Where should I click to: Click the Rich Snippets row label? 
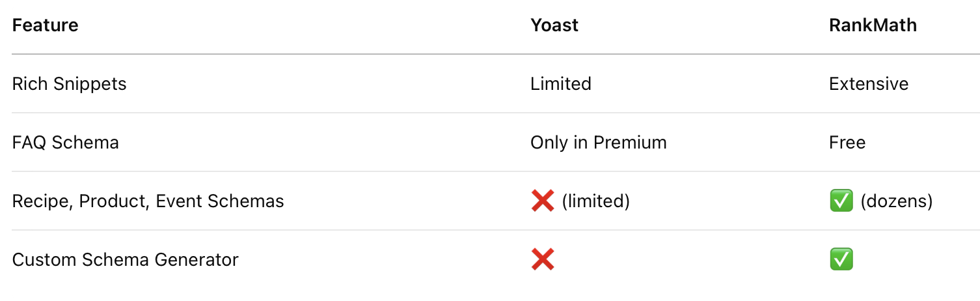[x=70, y=84]
